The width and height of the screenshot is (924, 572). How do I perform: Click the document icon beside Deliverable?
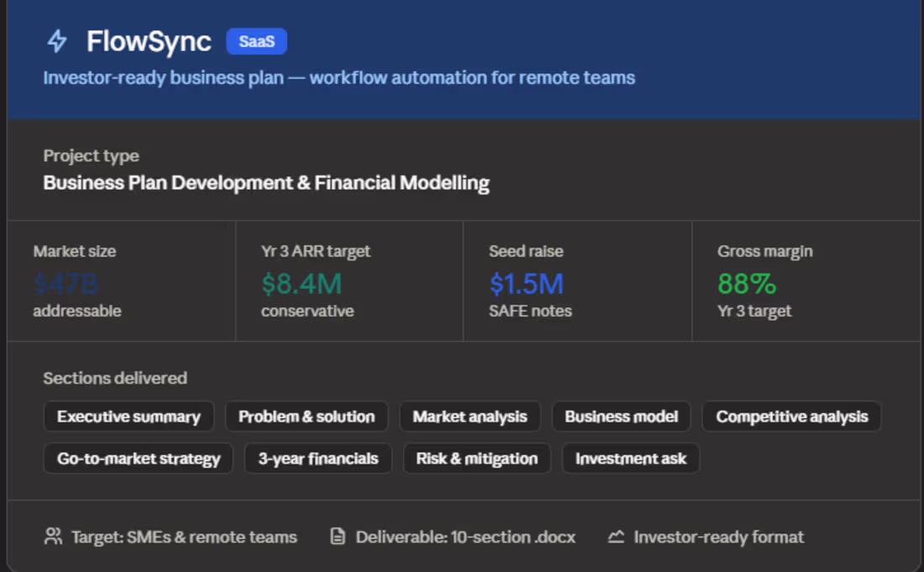[x=338, y=536]
